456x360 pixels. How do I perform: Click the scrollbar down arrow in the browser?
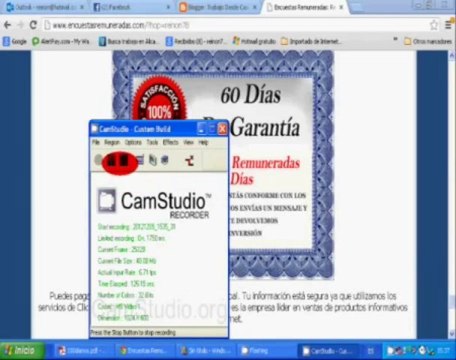(453, 333)
